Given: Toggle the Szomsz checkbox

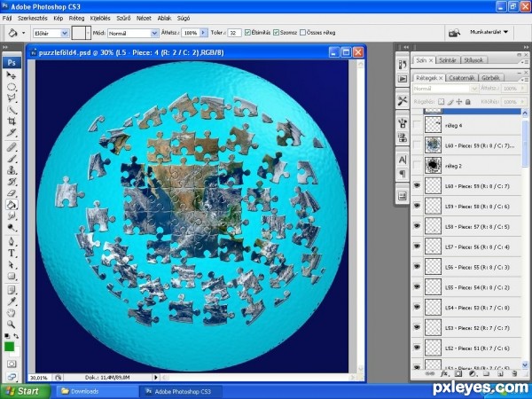Looking at the screenshot, I should (276, 33).
